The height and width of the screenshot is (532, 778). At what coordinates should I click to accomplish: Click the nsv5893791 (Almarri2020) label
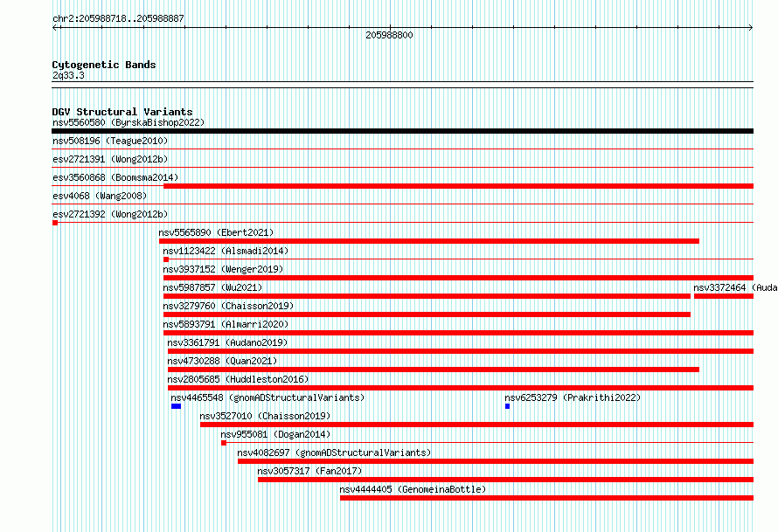(226, 324)
